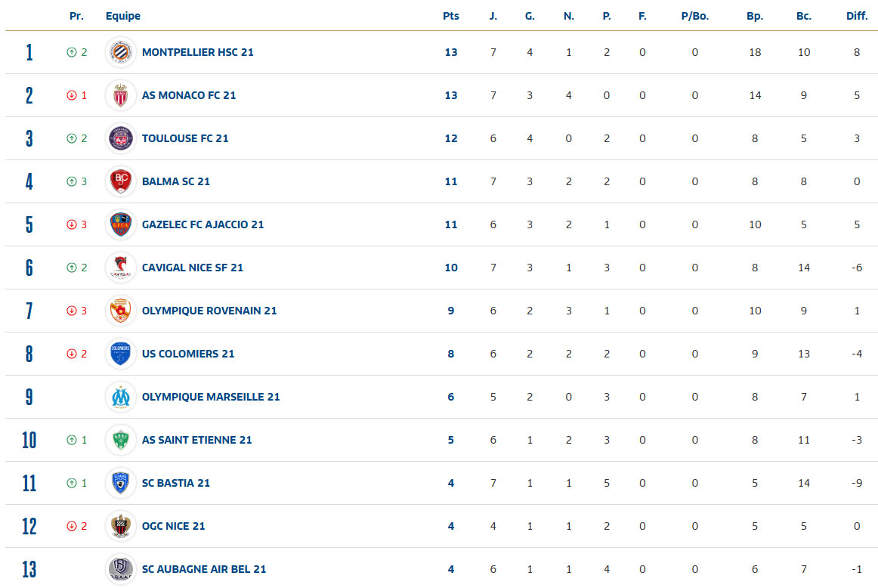The image size is (878, 588).
Task: Click the OGC Nice club badge
Action: pyautogui.click(x=120, y=526)
